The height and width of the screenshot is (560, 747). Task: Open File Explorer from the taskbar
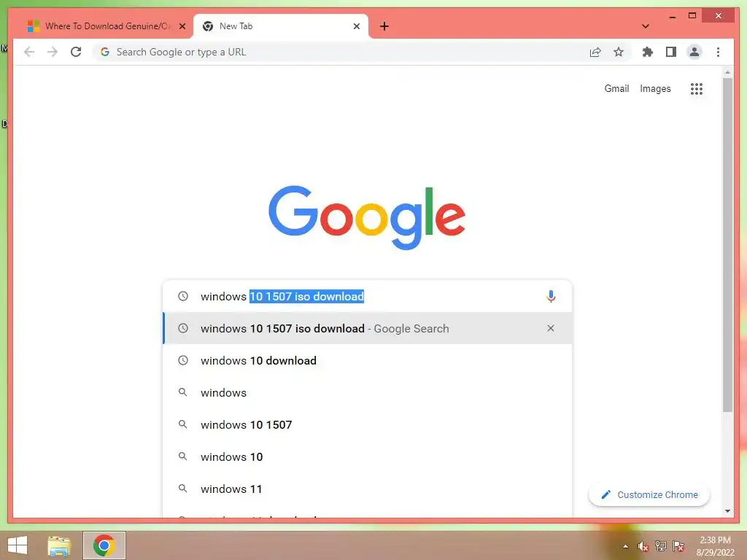[x=59, y=545]
